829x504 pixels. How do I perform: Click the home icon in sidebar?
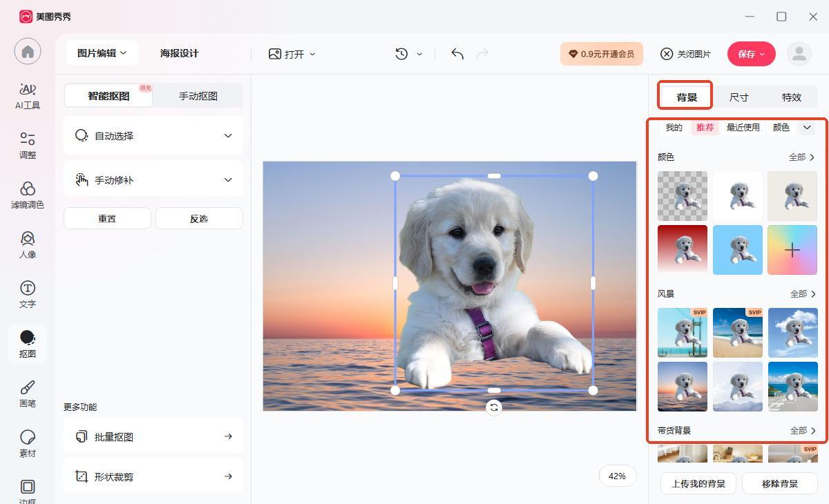[x=28, y=52]
